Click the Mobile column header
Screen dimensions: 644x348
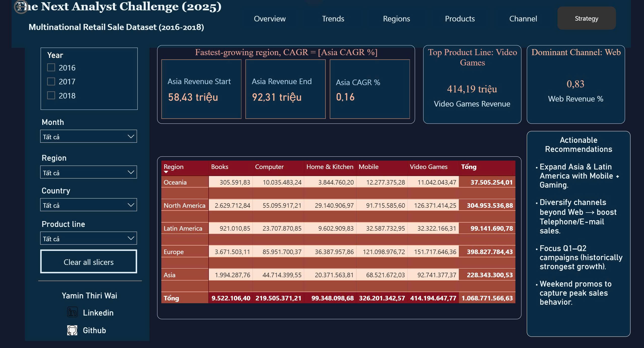pyautogui.click(x=368, y=167)
